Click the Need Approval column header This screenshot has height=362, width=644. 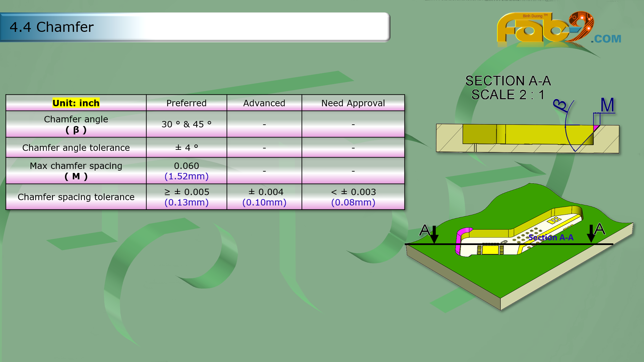353,103
